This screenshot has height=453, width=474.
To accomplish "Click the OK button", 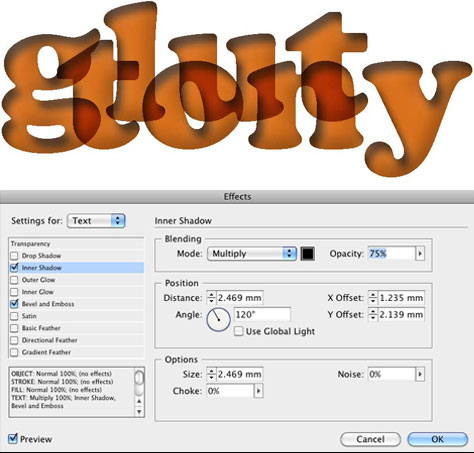I will (x=437, y=439).
